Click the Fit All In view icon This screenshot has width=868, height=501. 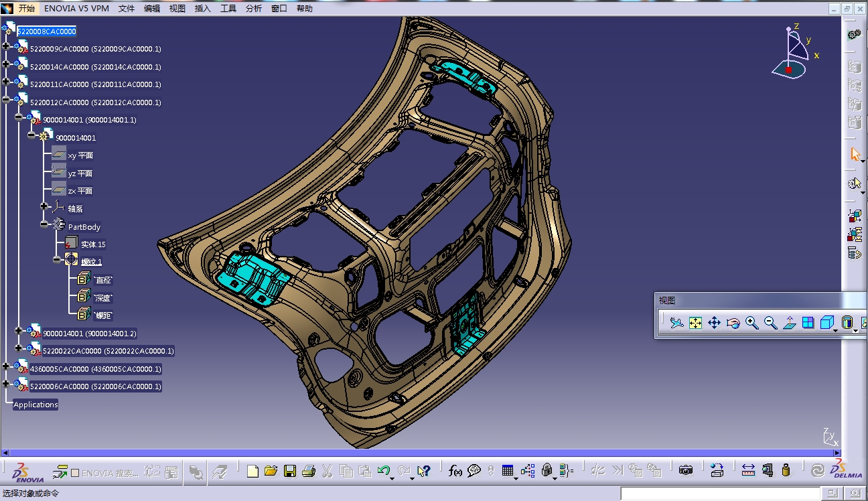tap(695, 323)
